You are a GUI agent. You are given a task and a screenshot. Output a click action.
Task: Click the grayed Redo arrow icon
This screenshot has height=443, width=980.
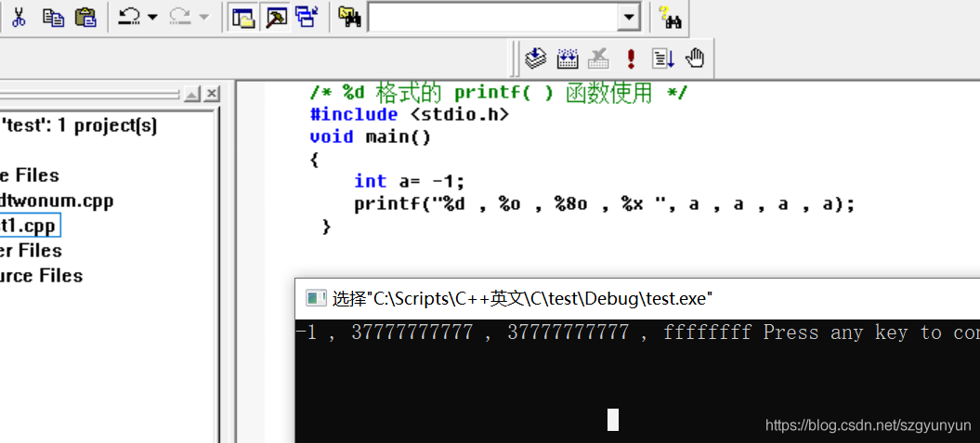[x=180, y=17]
